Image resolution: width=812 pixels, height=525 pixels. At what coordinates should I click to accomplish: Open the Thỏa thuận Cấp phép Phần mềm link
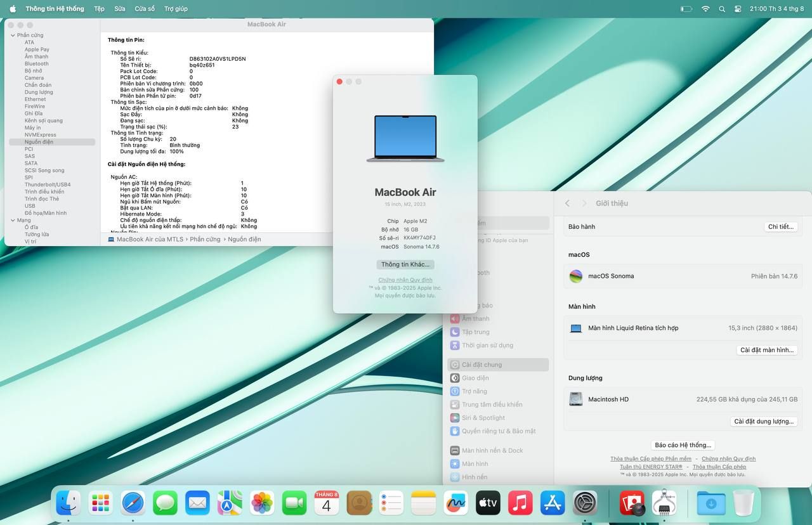651,459
